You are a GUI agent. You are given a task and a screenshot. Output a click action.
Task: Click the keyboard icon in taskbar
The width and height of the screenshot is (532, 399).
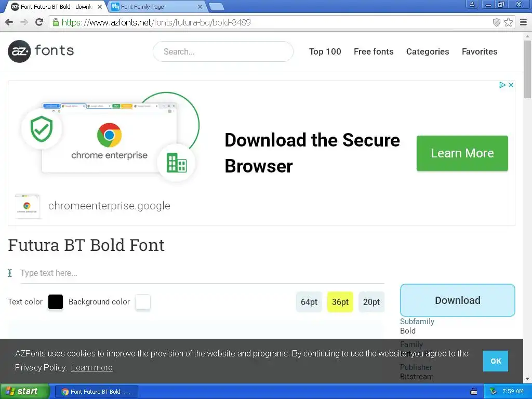pos(474,392)
